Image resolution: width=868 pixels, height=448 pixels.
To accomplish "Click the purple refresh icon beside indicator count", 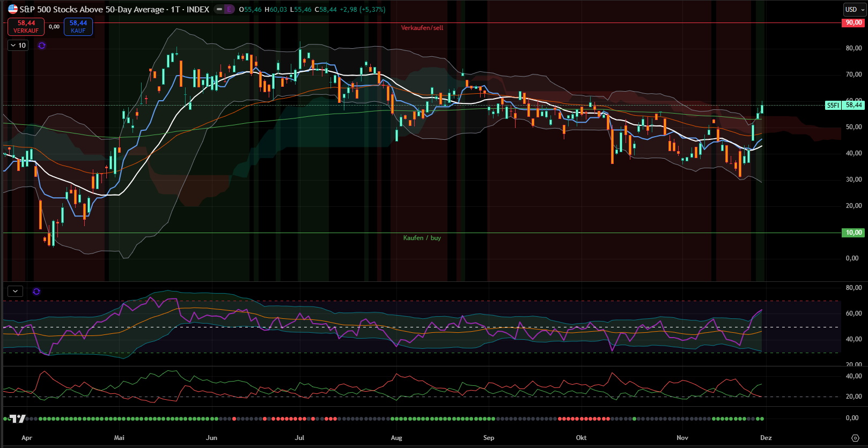I will click(42, 46).
